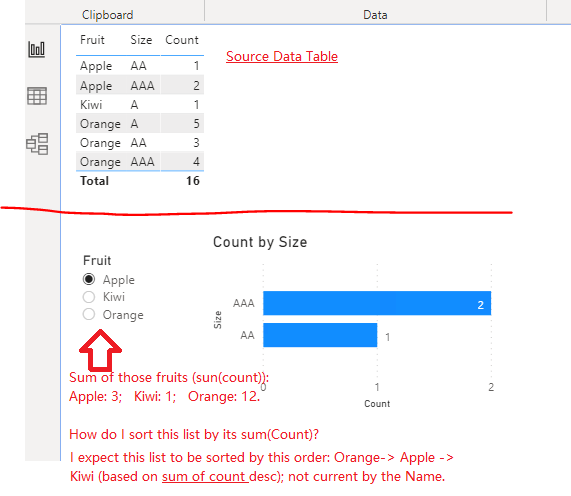Select the Apple AAA table row
The width and height of the screenshot is (571, 496).
pos(140,86)
